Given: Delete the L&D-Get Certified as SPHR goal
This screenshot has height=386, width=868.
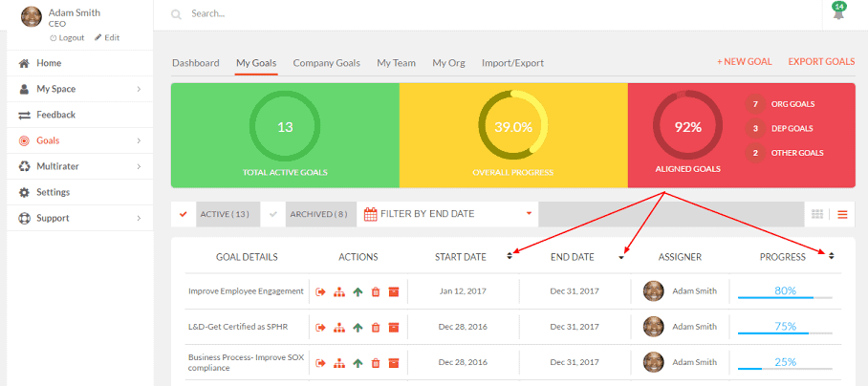Looking at the screenshot, I should click(x=376, y=328).
